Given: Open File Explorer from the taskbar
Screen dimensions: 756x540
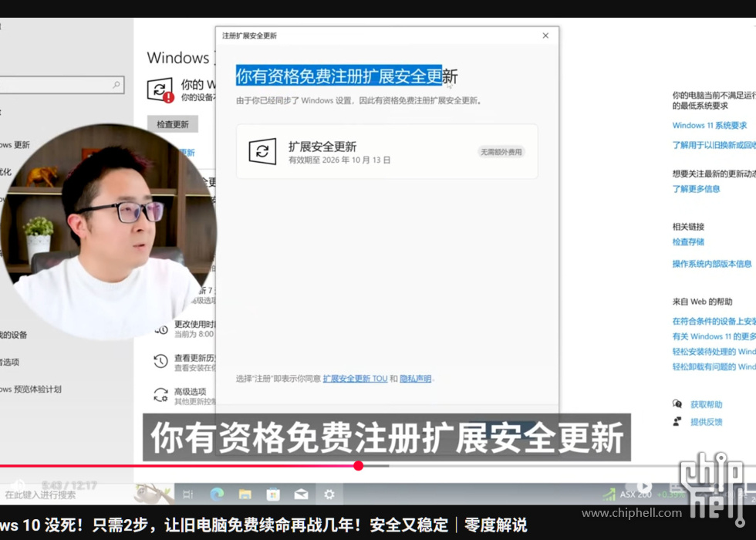Looking at the screenshot, I should [x=245, y=494].
